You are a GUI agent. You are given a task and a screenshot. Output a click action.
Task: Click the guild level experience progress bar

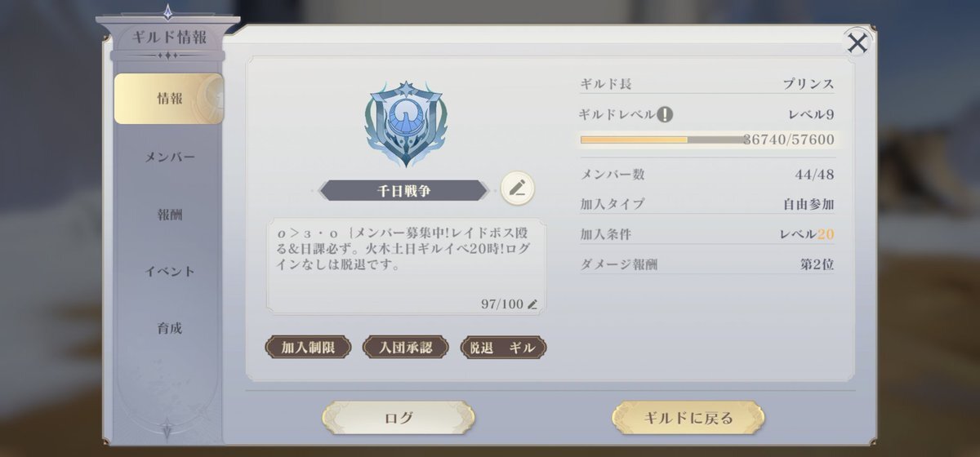(x=707, y=140)
